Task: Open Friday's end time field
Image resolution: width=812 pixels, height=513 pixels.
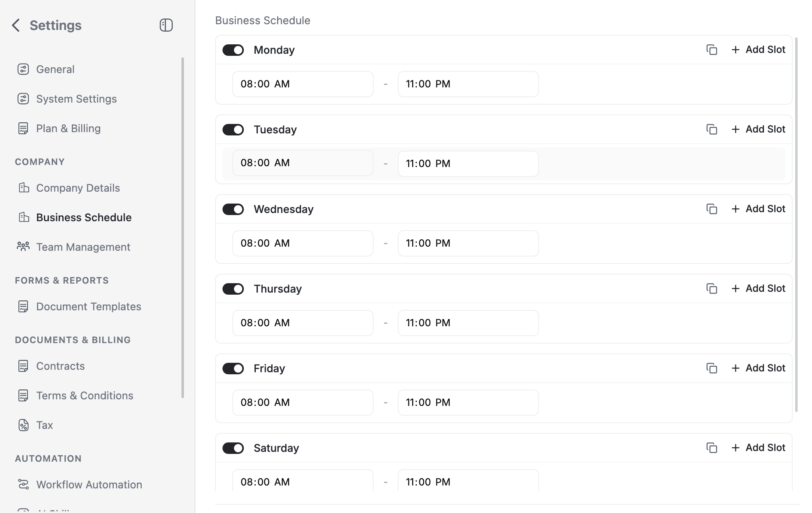Action: (468, 402)
